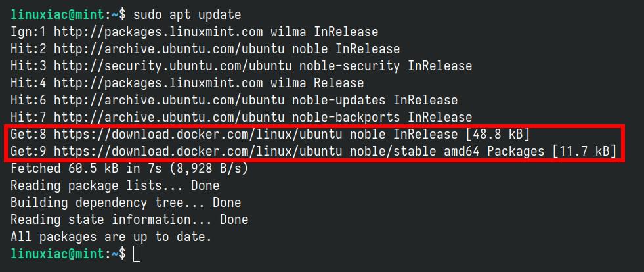Click the 'Building dependency tree... Done' line

125,202
